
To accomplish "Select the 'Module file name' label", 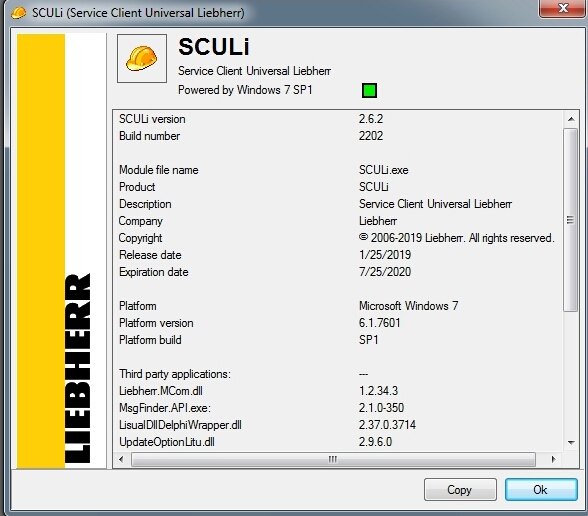I will coord(159,170).
